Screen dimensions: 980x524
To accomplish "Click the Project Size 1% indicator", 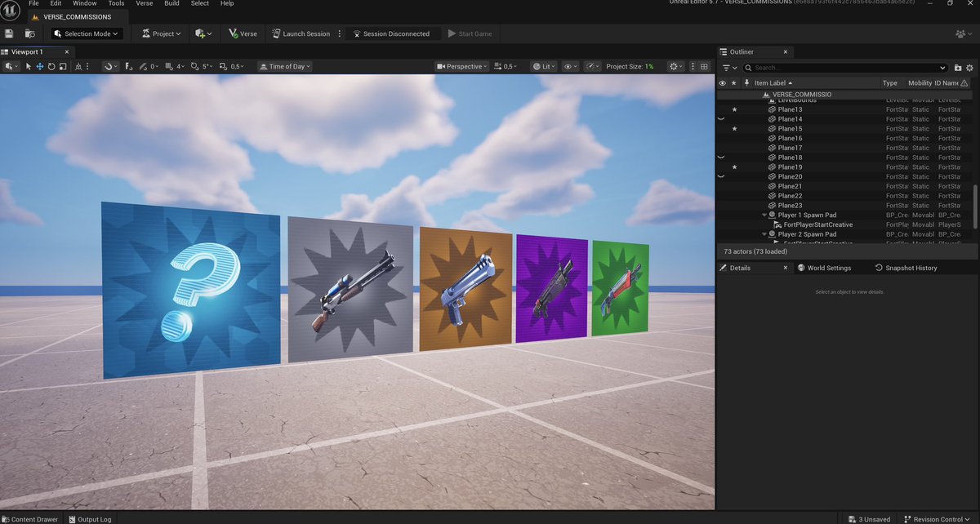I will [630, 66].
